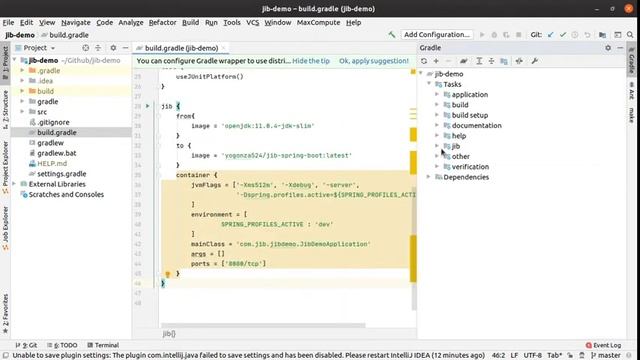Select the build.gradle (jib-demo) editor tab
The image size is (640, 360).
[181, 48]
